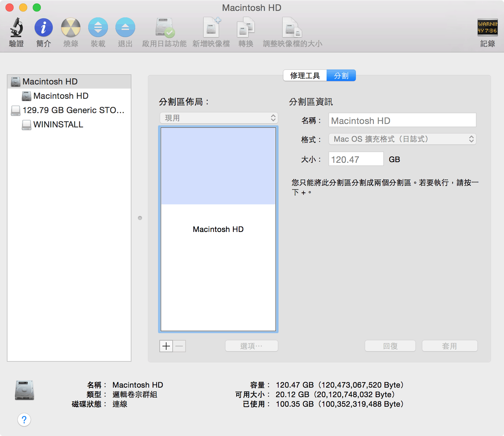504x436 pixels.
Task: Open the Info (簡介) toolbar icon
Action: 44,28
